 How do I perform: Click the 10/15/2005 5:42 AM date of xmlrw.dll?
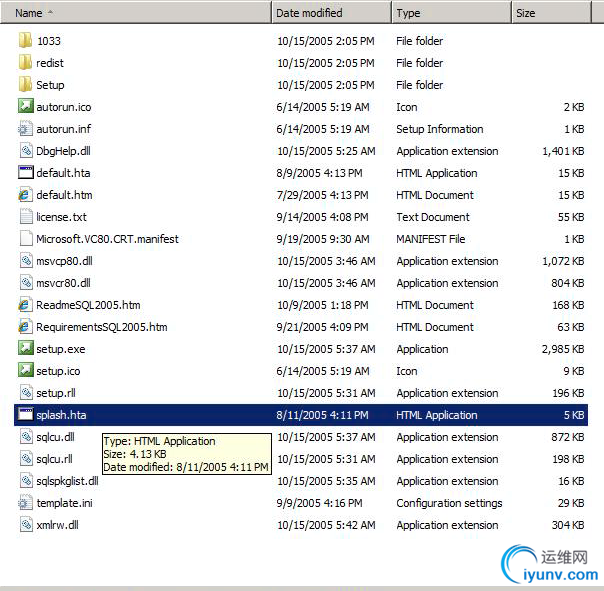(326, 525)
